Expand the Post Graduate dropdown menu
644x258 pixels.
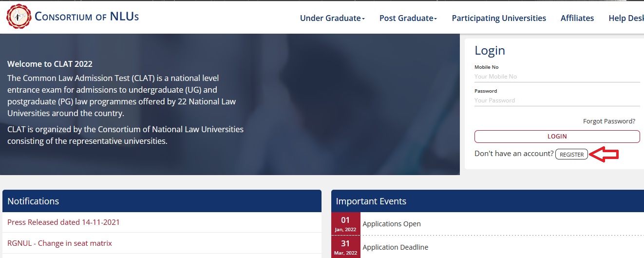pos(408,18)
